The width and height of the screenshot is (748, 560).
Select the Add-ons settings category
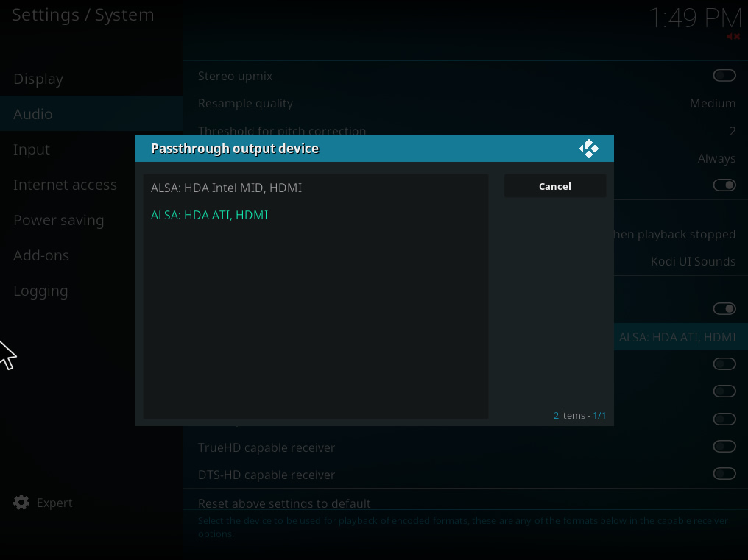pyautogui.click(x=41, y=255)
